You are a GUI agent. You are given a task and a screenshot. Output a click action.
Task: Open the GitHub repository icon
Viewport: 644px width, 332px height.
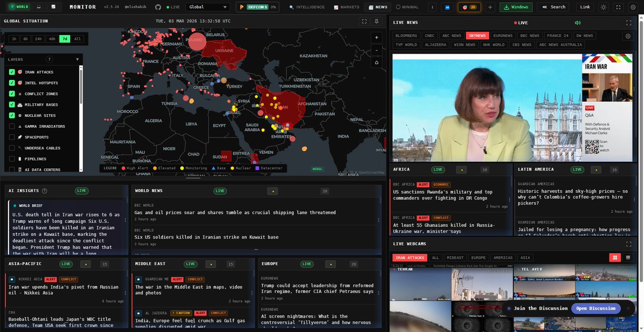coord(158,7)
